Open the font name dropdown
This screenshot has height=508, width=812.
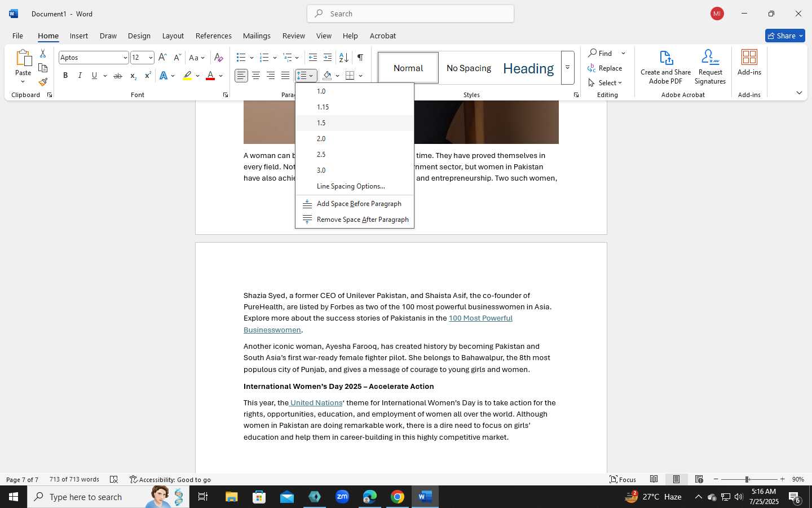tap(125, 58)
